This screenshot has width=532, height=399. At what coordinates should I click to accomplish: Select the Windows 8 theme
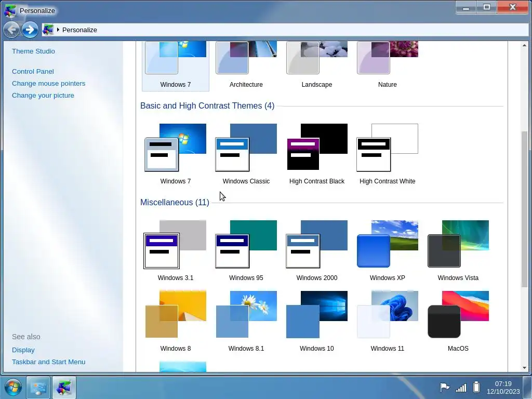pos(176,314)
